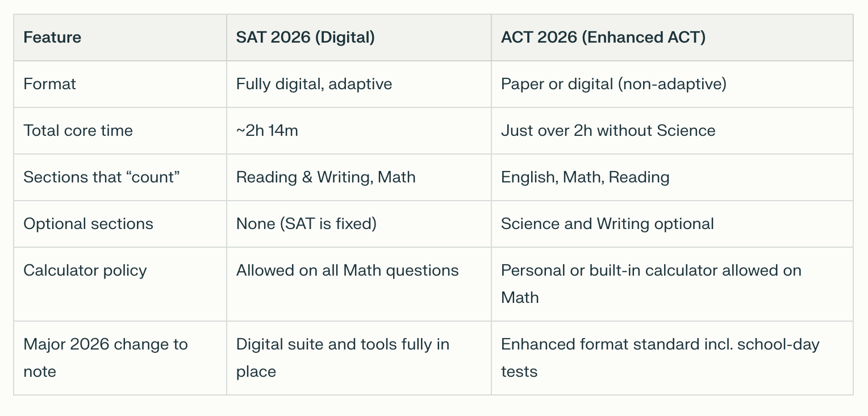The width and height of the screenshot is (868, 416).
Task: Select the "Optional sections" row label
Action: pos(88,224)
